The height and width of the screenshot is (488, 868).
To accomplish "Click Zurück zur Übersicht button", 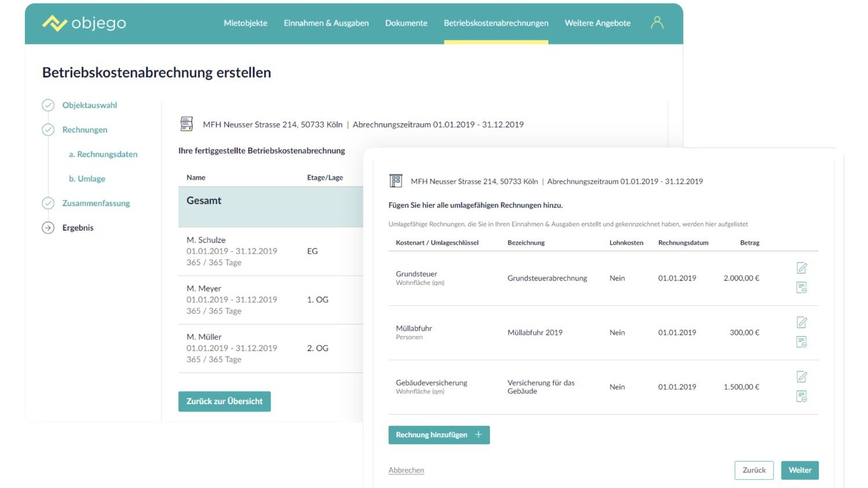I will click(x=225, y=401).
